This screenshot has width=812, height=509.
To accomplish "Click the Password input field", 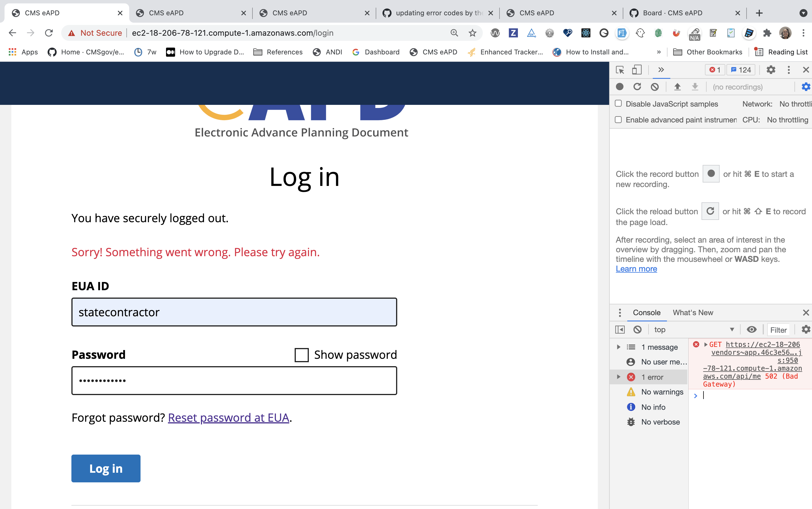I will (234, 381).
